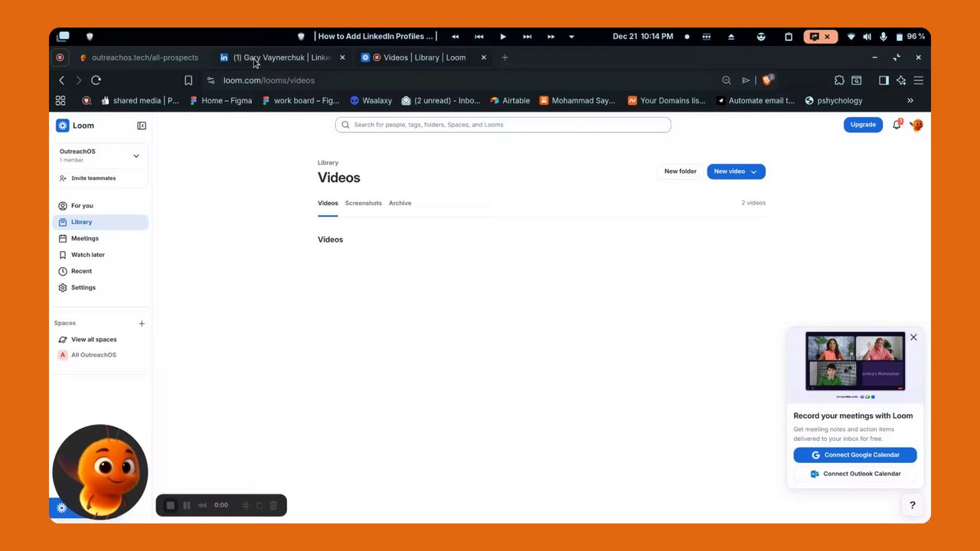
Task: Click the volume icon in system tray
Action: [x=867, y=36]
